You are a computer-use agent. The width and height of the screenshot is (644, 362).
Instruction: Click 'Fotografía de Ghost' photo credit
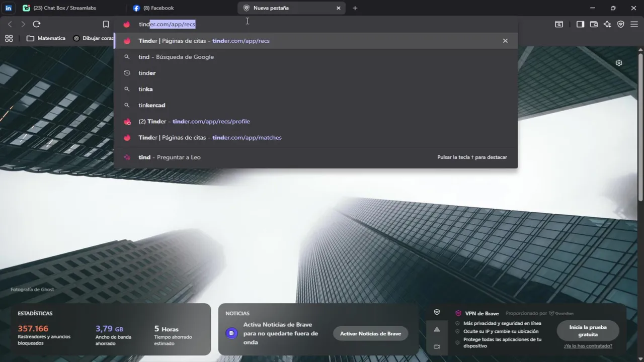tap(32, 290)
